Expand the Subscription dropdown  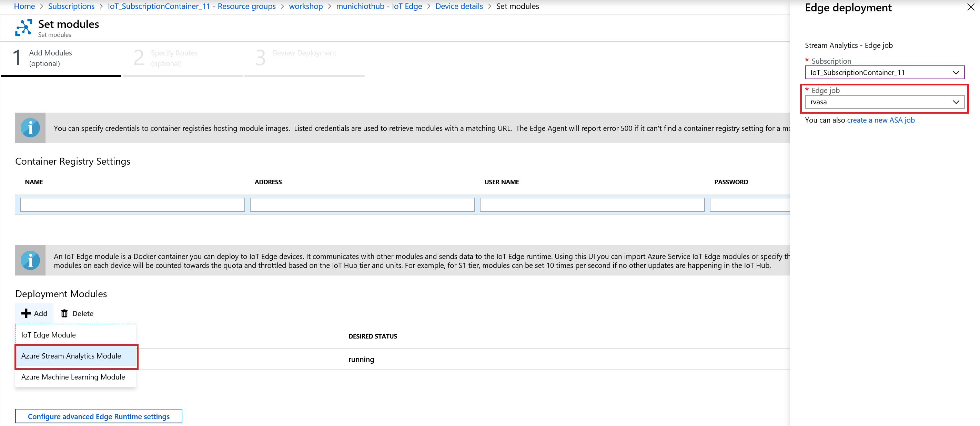pos(884,73)
